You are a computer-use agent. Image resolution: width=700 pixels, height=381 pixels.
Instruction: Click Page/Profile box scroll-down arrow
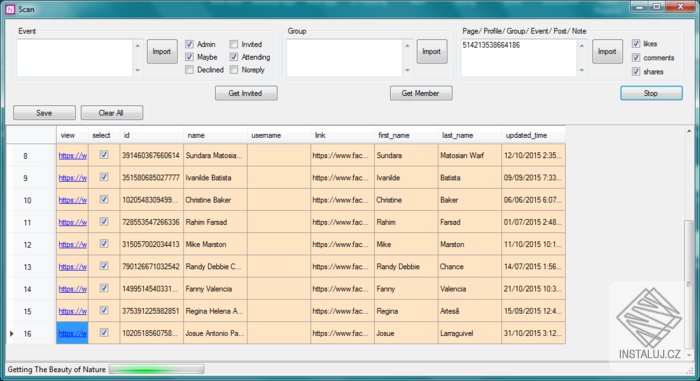pyautogui.click(x=582, y=70)
